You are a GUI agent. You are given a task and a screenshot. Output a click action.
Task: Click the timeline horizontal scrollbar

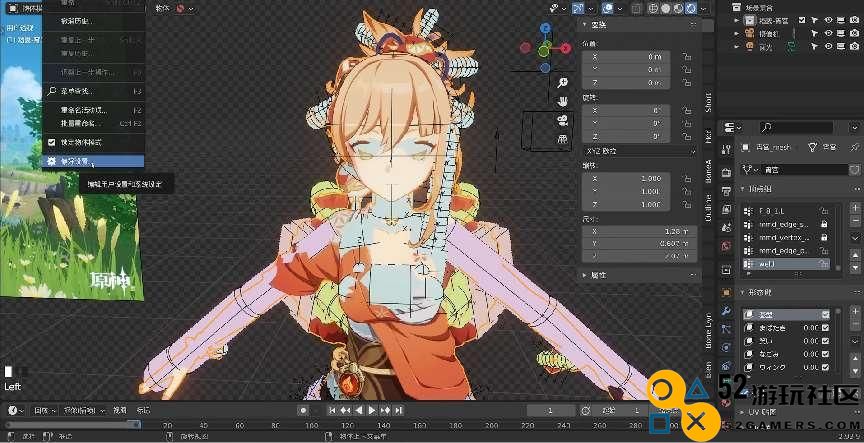[x=72, y=425]
